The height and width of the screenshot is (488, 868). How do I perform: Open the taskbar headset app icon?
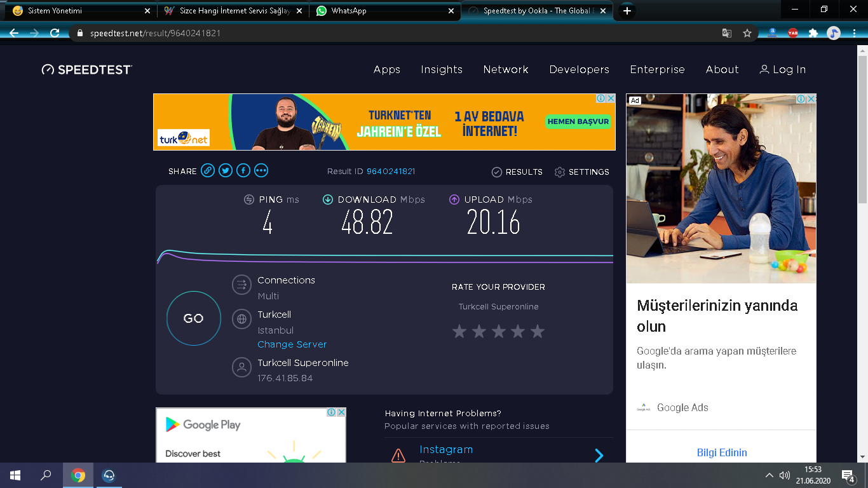coord(109,475)
